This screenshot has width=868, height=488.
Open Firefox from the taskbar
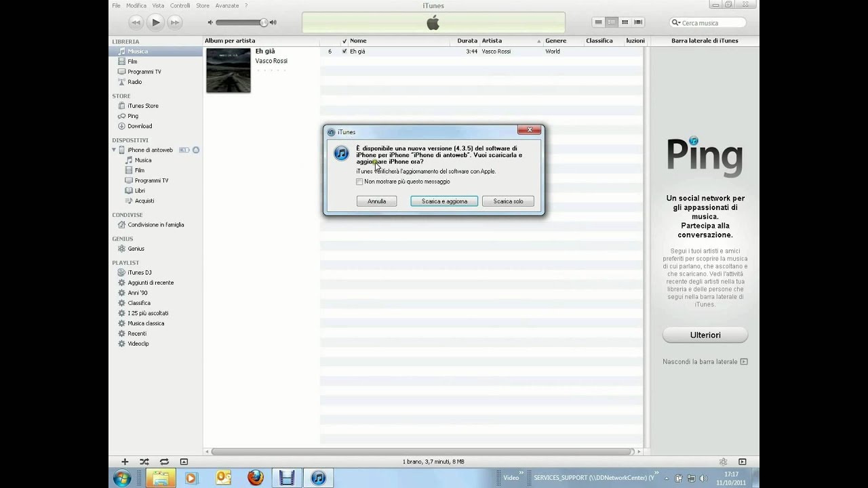tap(256, 478)
